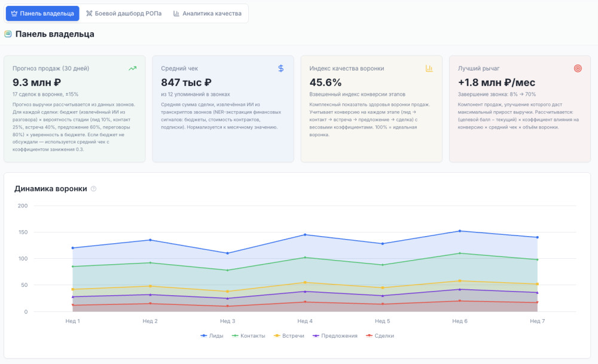Select the Панель владельца tab

tap(42, 13)
